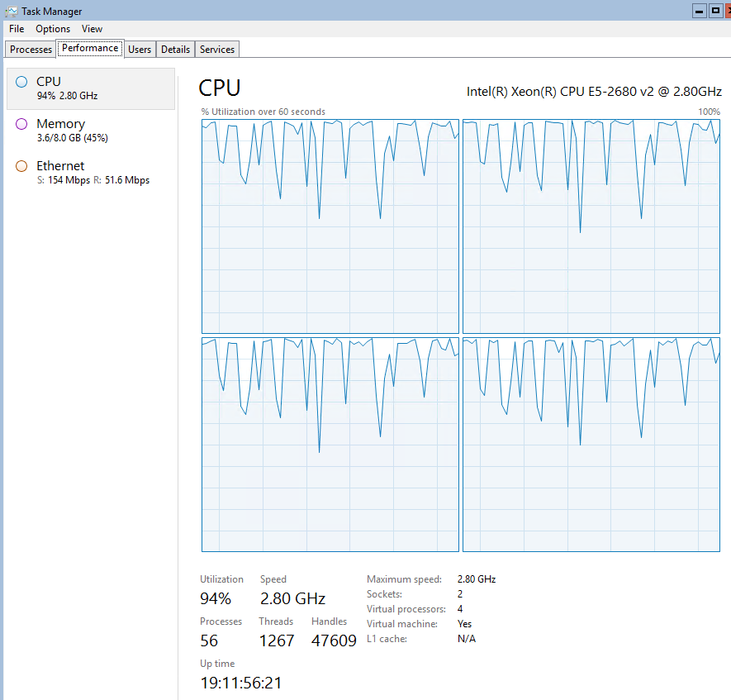Select the orange Ethernet circle icon
This screenshot has width=731, height=700.
click(x=21, y=166)
